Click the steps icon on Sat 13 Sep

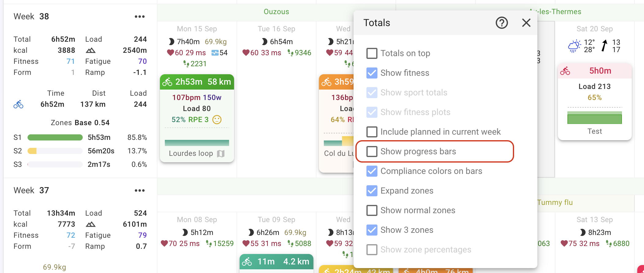pyautogui.click(x=609, y=244)
